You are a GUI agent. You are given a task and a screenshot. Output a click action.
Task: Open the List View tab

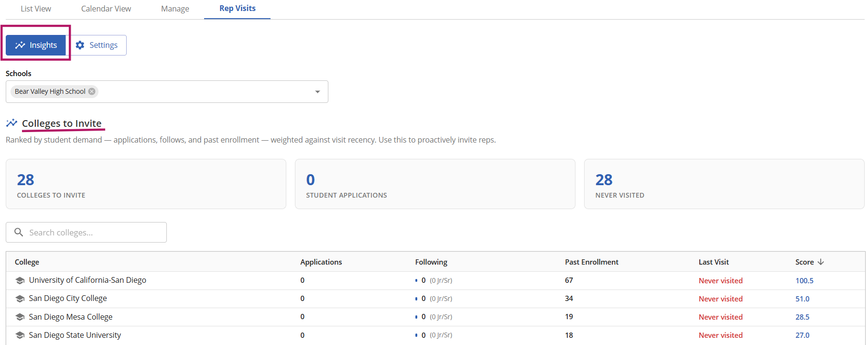(x=36, y=9)
